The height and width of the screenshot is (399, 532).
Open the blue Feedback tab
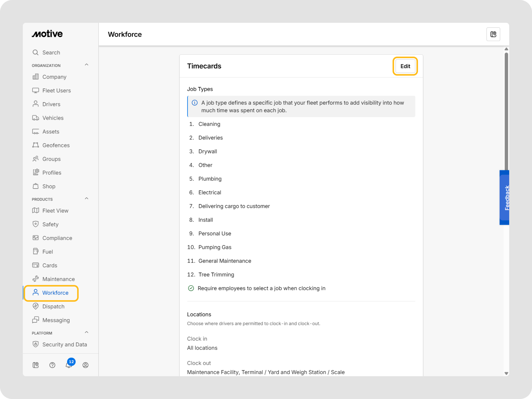coord(505,197)
